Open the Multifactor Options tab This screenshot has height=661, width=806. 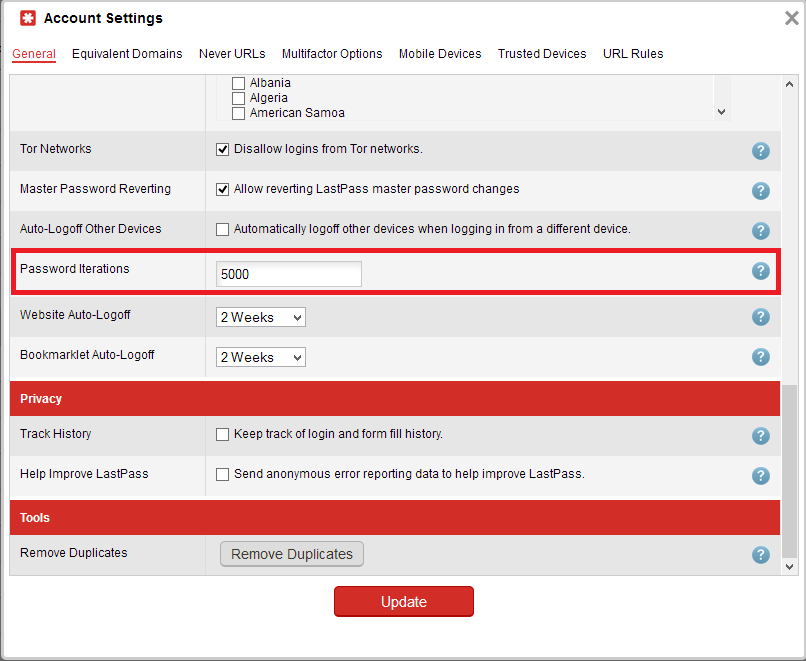point(332,54)
